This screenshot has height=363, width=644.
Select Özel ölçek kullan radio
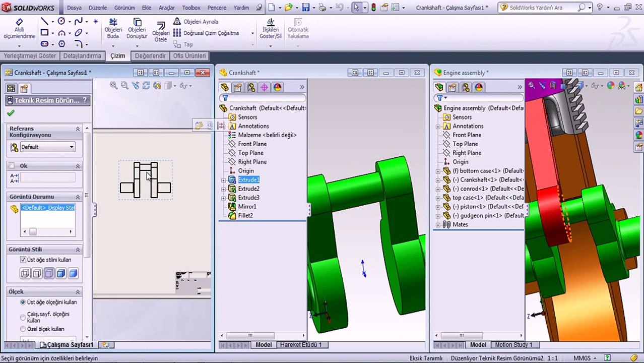pyautogui.click(x=23, y=329)
